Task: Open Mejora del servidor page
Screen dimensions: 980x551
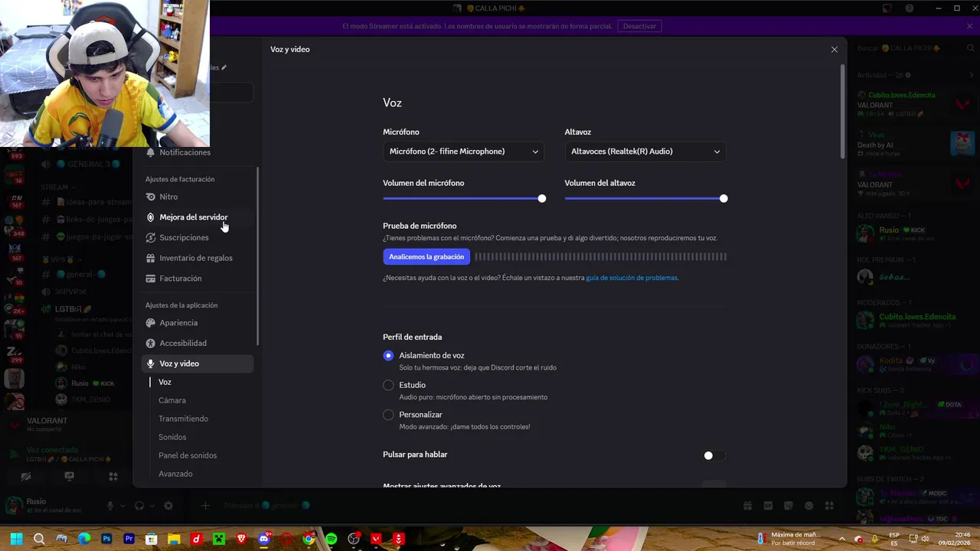Action: pos(198,217)
